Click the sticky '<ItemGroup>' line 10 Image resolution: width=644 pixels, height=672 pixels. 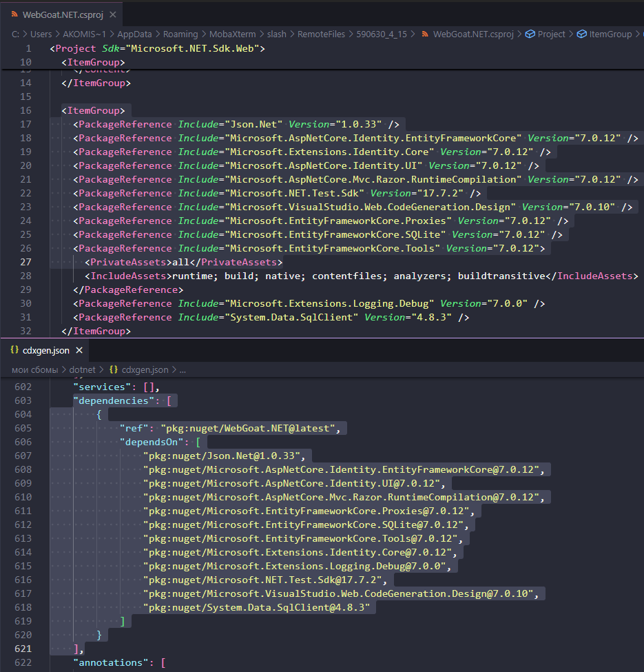[93, 62]
